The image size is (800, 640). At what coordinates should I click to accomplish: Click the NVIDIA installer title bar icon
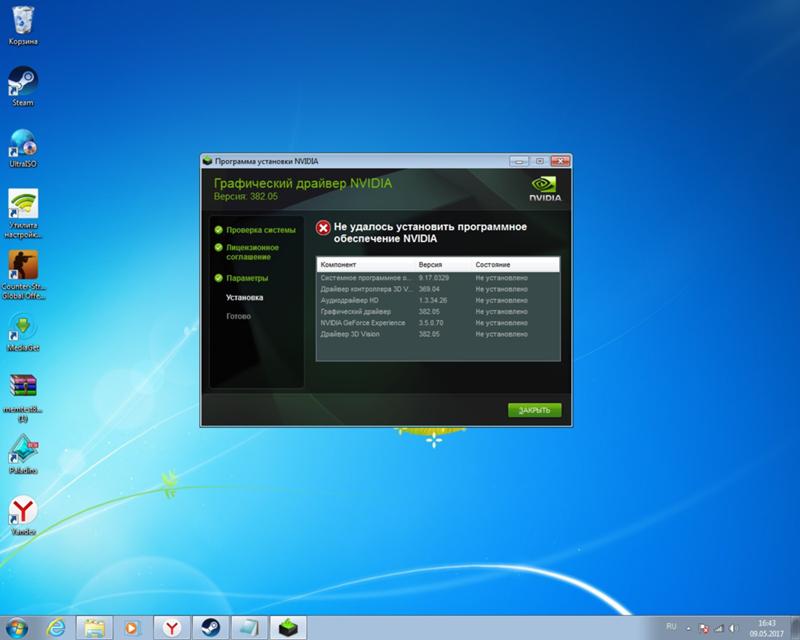pos(207,161)
